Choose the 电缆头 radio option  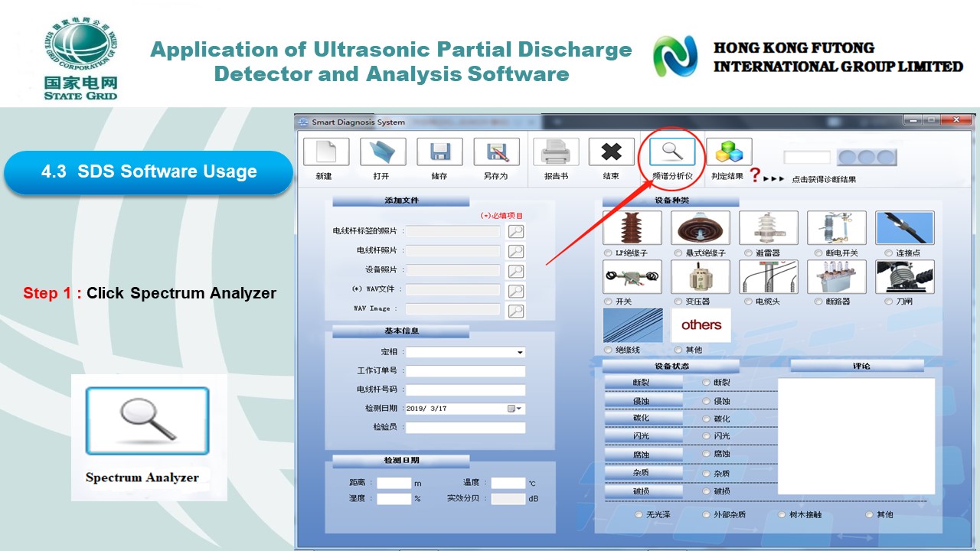point(748,302)
